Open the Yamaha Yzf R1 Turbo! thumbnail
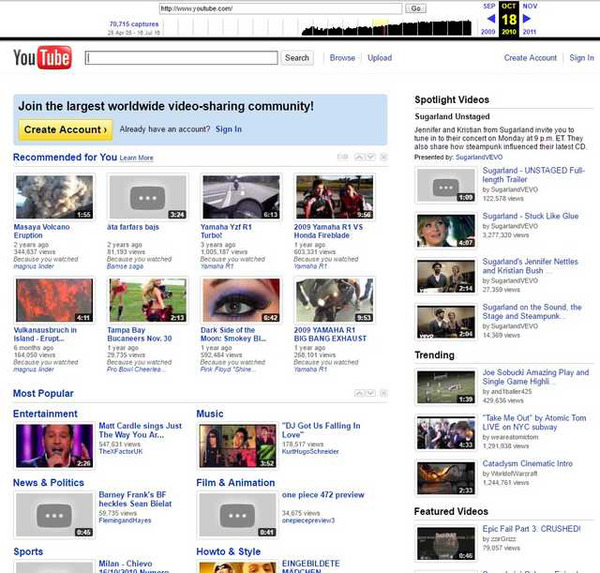Image resolution: width=600 pixels, height=573 pixels. click(x=241, y=197)
